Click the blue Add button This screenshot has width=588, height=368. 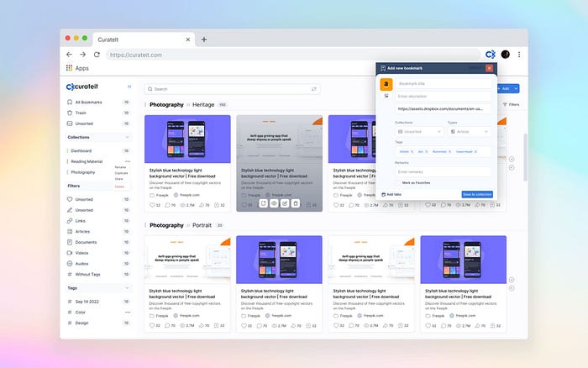[x=504, y=88]
